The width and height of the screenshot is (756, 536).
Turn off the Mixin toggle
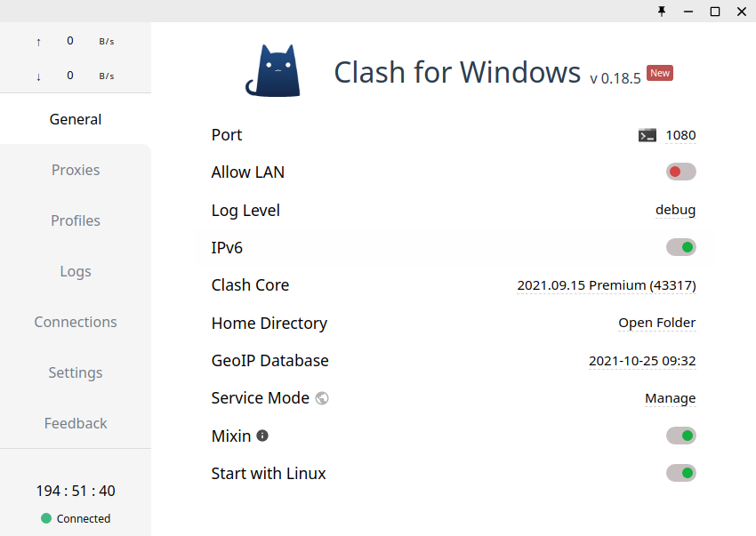[681, 436]
